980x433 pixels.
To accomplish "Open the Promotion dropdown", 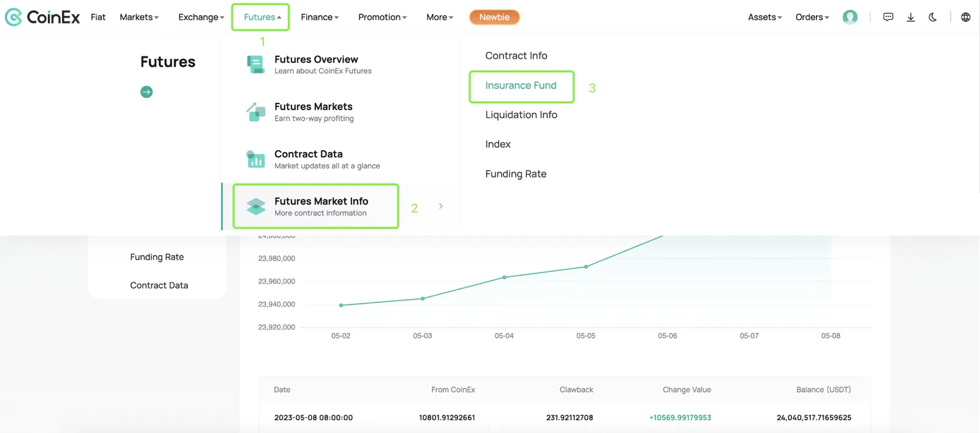I will pos(382,17).
